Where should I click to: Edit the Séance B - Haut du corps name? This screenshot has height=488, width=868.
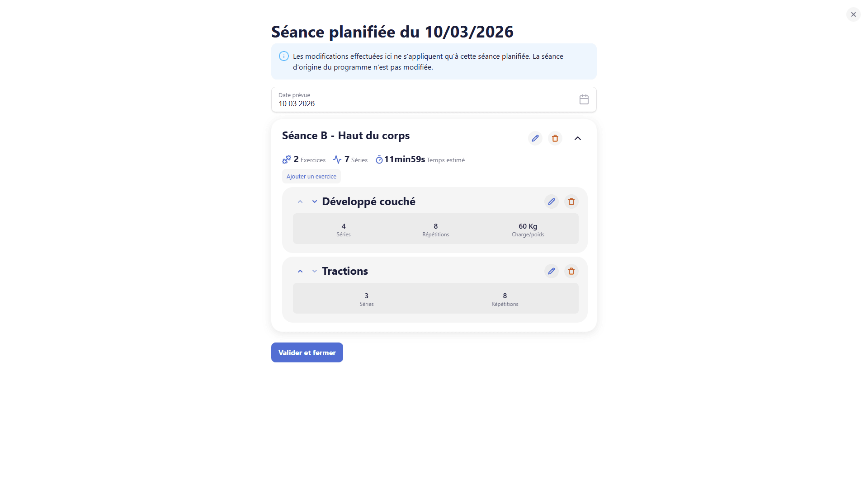535,138
